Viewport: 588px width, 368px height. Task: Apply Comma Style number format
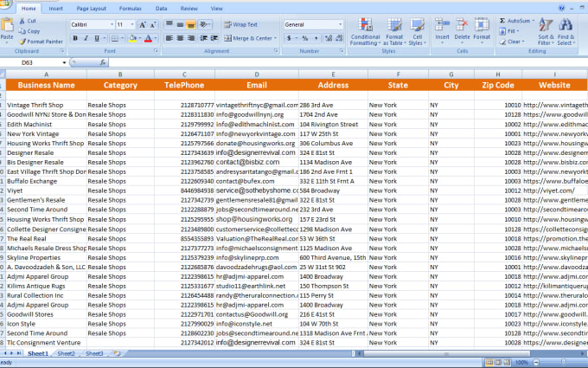316,38
